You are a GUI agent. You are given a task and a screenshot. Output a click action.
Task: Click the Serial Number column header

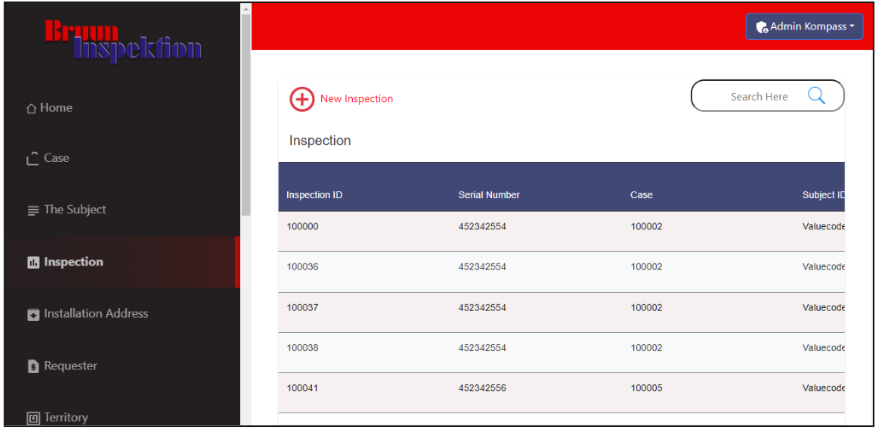(x=489, y=195)
